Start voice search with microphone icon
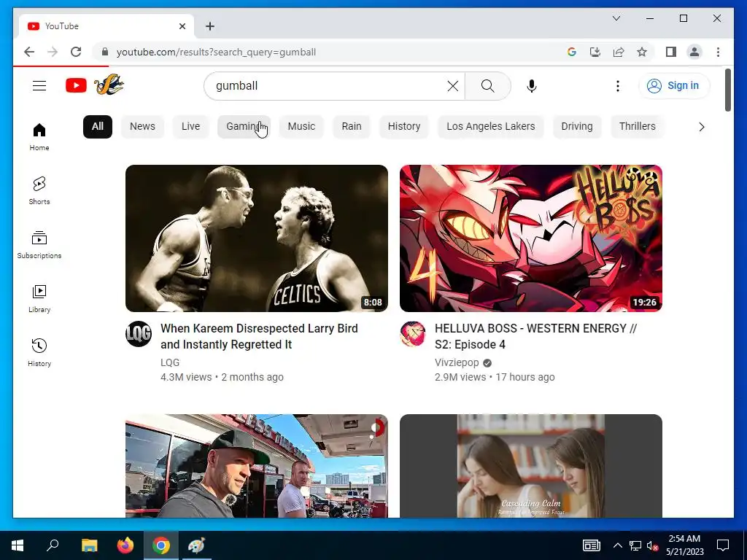Image resolution: width=747 pixels, height=560 pixels. click(x=532, y=86)
